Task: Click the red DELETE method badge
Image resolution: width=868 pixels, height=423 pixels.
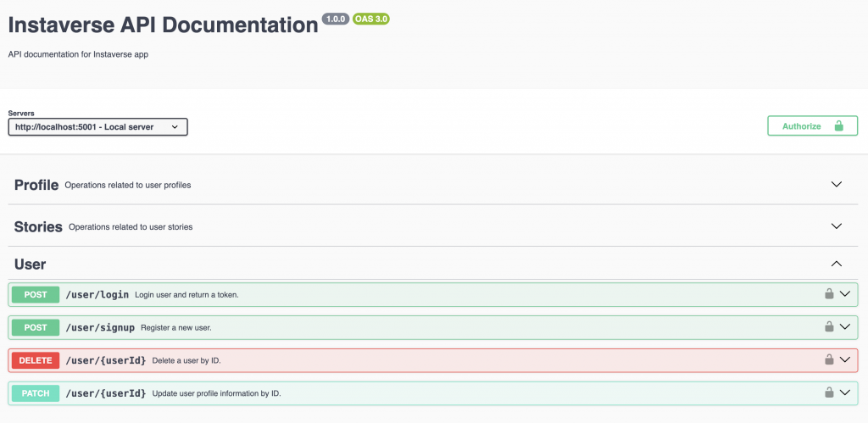Action: [x=36, y=360]
